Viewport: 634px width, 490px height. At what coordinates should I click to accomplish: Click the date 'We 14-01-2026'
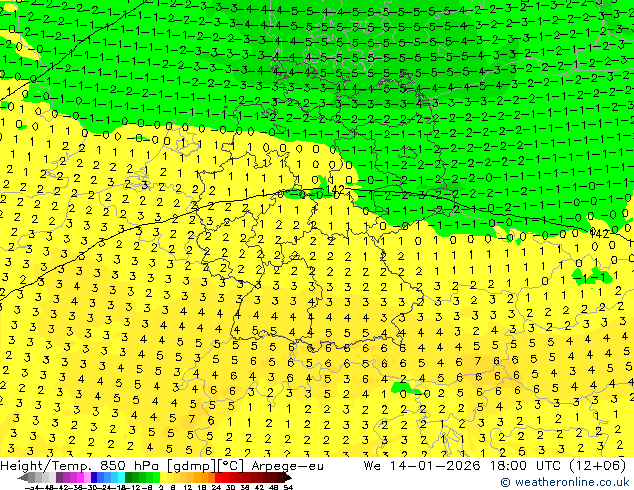point(422,466)
